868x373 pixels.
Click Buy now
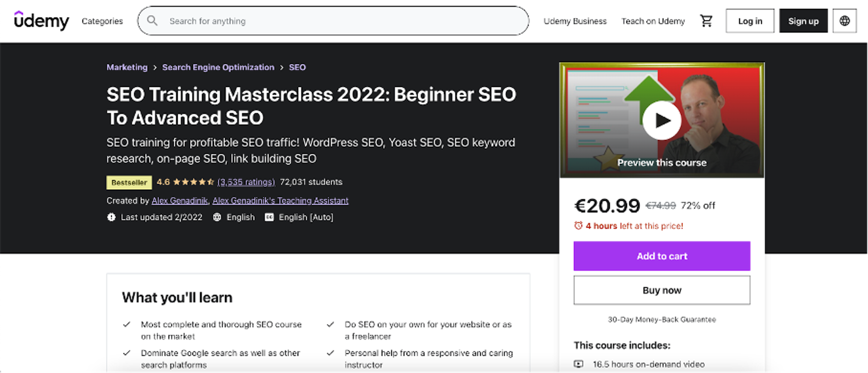coord(662,290)
